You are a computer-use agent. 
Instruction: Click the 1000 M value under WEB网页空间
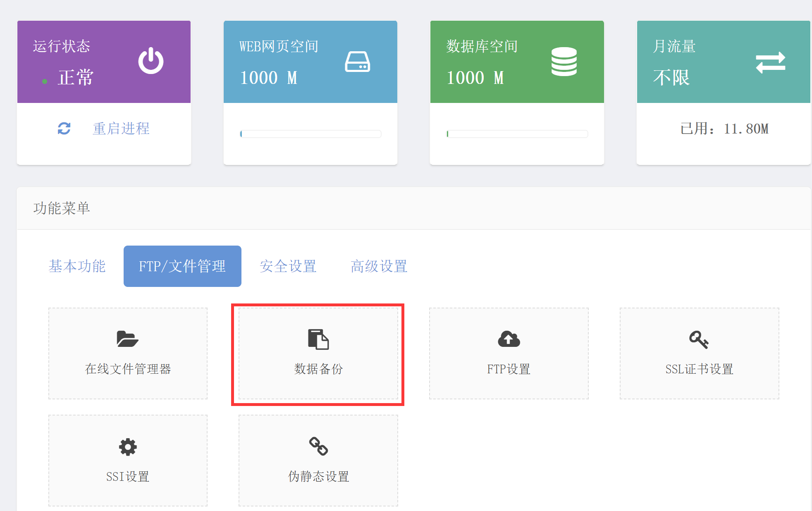point(269,78)
